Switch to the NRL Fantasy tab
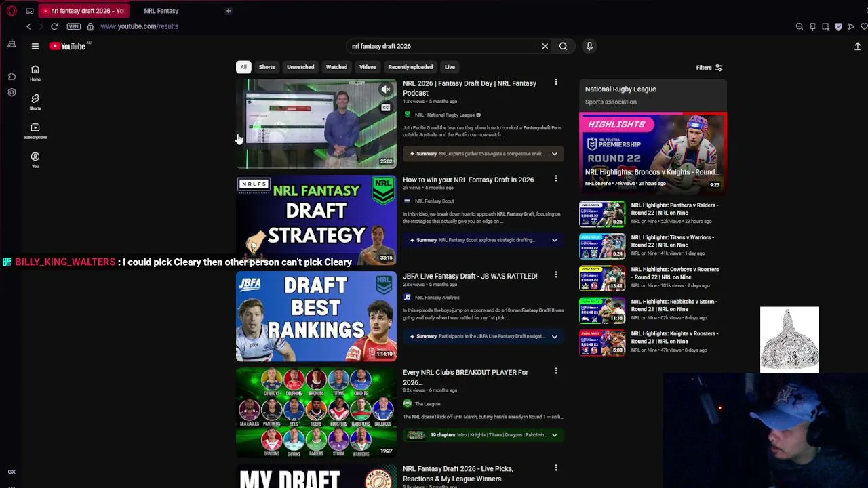868x488 pixels. (x=161, y=11)
